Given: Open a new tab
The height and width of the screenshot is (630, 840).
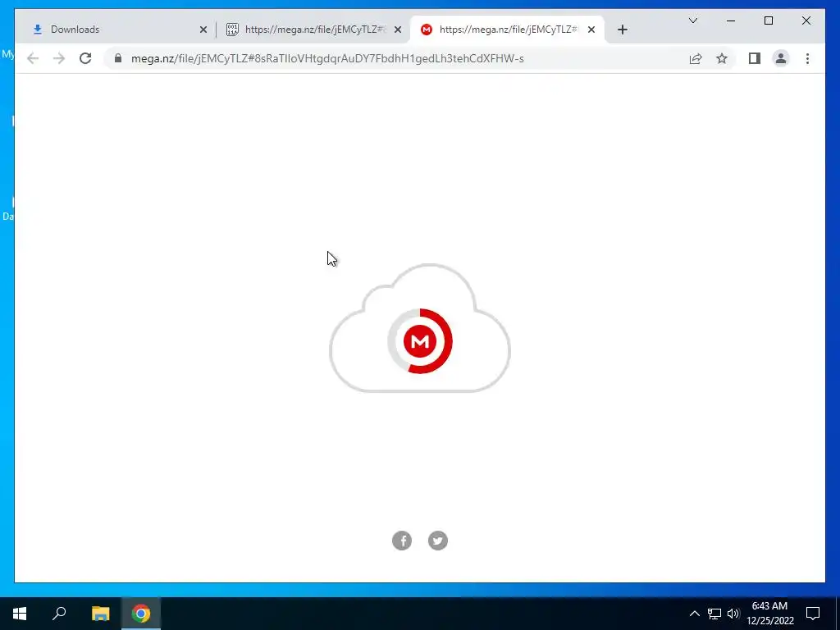Looking at the screenshot, I should click(622, 30).
